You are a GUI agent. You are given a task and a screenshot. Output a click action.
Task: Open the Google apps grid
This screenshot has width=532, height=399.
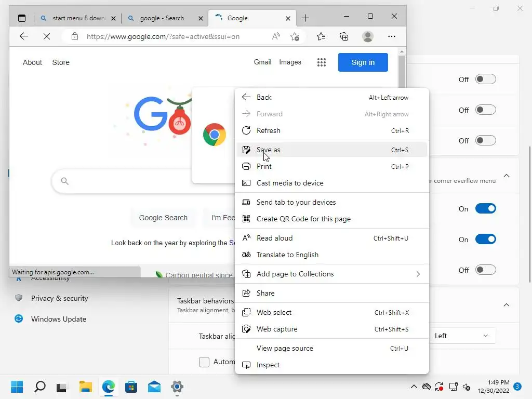click(321, 62)
